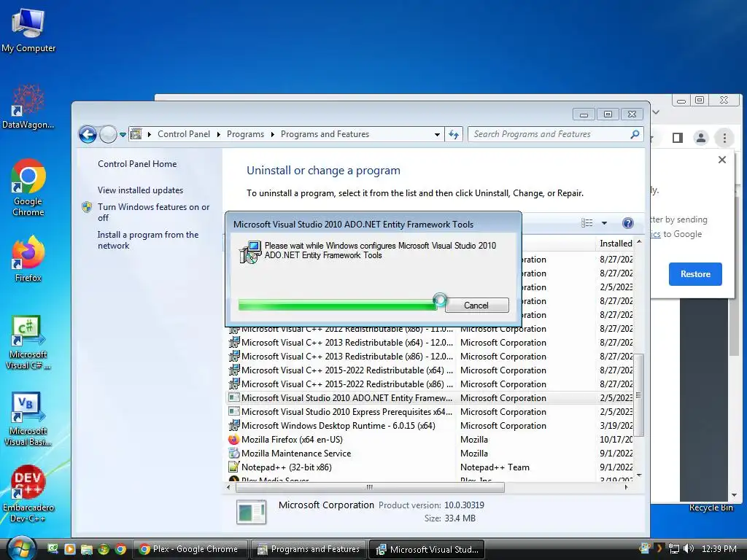747x560 pixels.
Task: Refresh the Programs and Features address bar
Action: coord(454,135)
